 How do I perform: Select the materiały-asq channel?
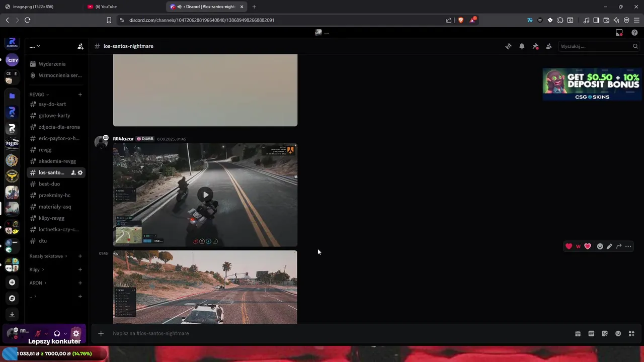click(55, 207)
